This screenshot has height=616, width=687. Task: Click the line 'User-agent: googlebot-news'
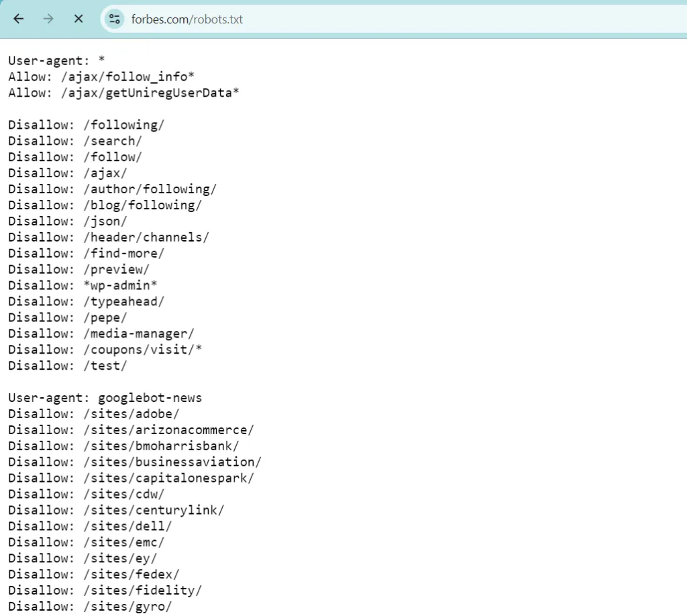pos(105,398)
